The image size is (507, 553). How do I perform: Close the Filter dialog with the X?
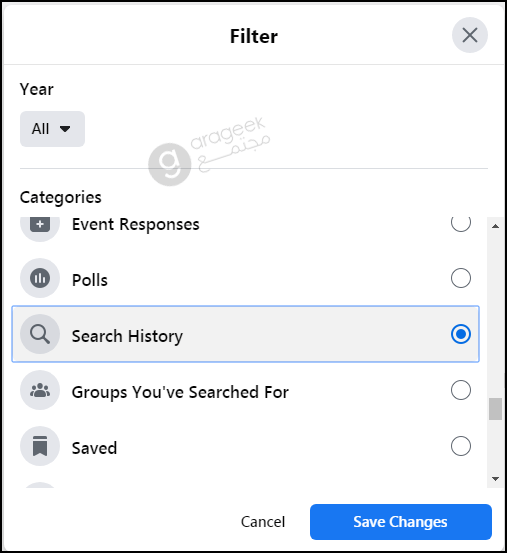[x=470, y=35]
